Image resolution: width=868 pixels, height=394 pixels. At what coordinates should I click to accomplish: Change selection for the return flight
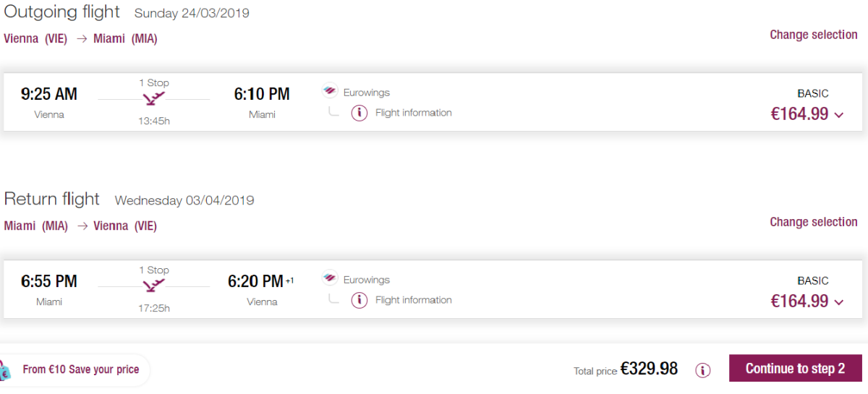pos(813,222)
